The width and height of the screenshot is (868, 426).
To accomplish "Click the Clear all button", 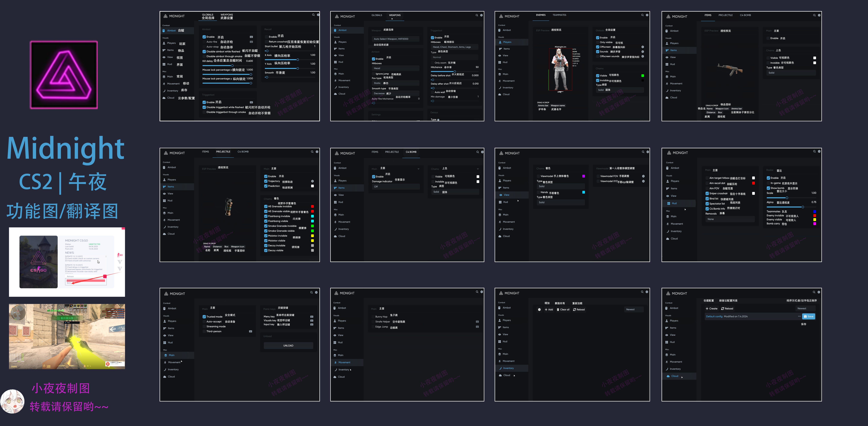I will click(563, 309).
